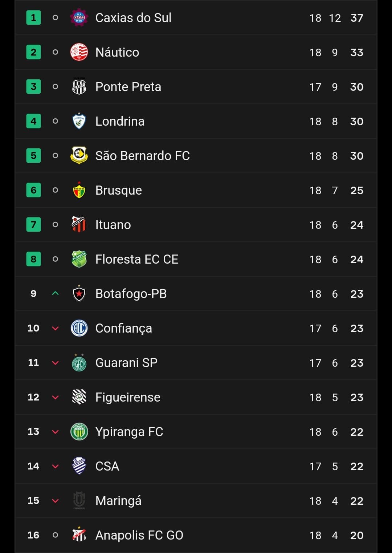Click green up arrow beside Botafogo-PB

[x=56, y=293]
